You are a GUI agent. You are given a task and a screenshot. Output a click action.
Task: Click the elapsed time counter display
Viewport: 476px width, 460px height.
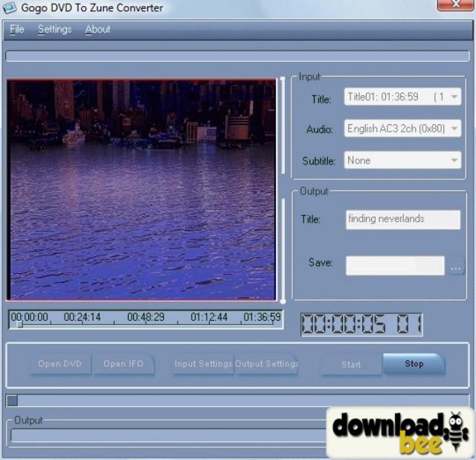pyautogui.click(x=361, y=325)
